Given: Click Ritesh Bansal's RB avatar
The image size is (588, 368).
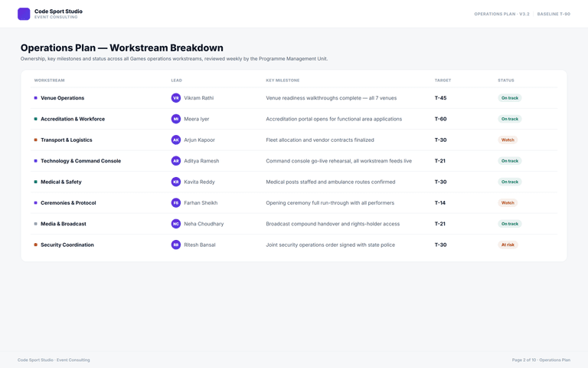Looking at the screenshot, I should tap(176, 245).
